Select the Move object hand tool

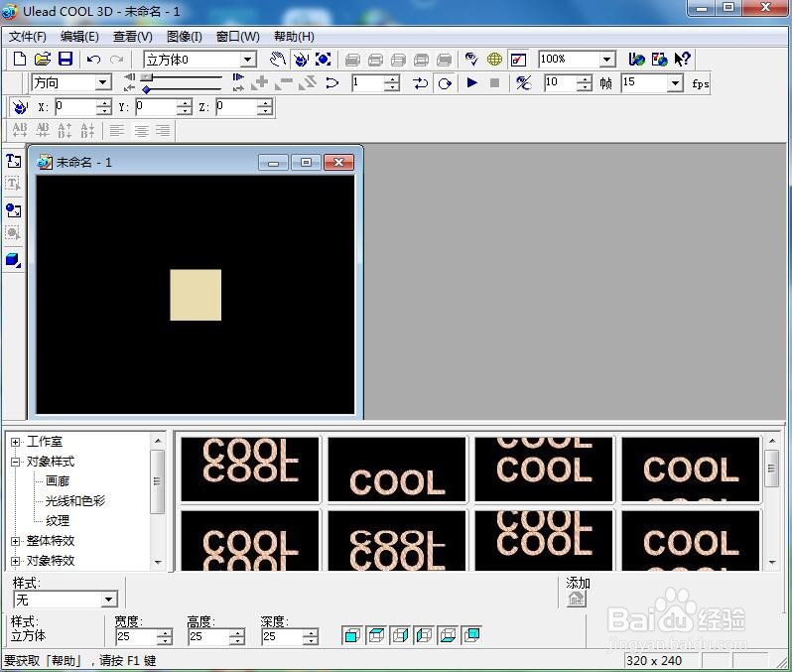(x=277, y=60)
